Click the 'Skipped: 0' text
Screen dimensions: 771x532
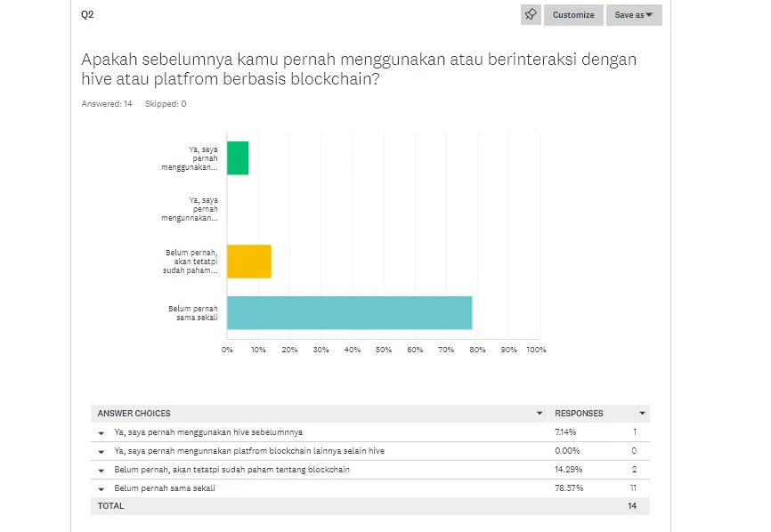tap(166, 104)
